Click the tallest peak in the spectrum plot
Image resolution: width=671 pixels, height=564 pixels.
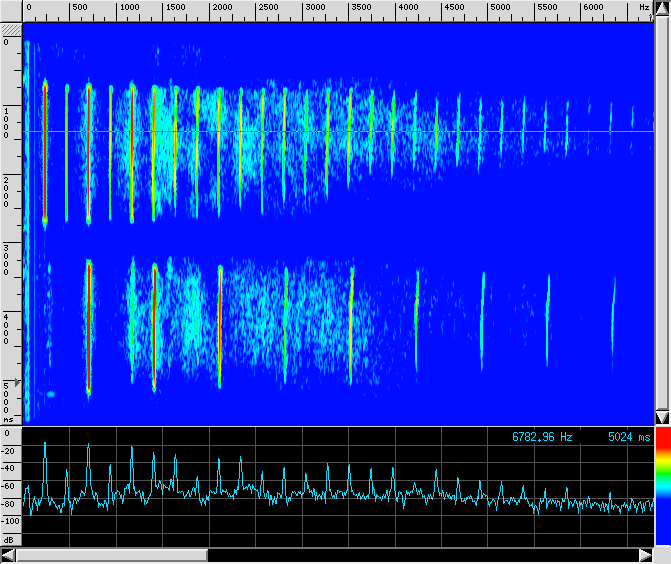45,442
